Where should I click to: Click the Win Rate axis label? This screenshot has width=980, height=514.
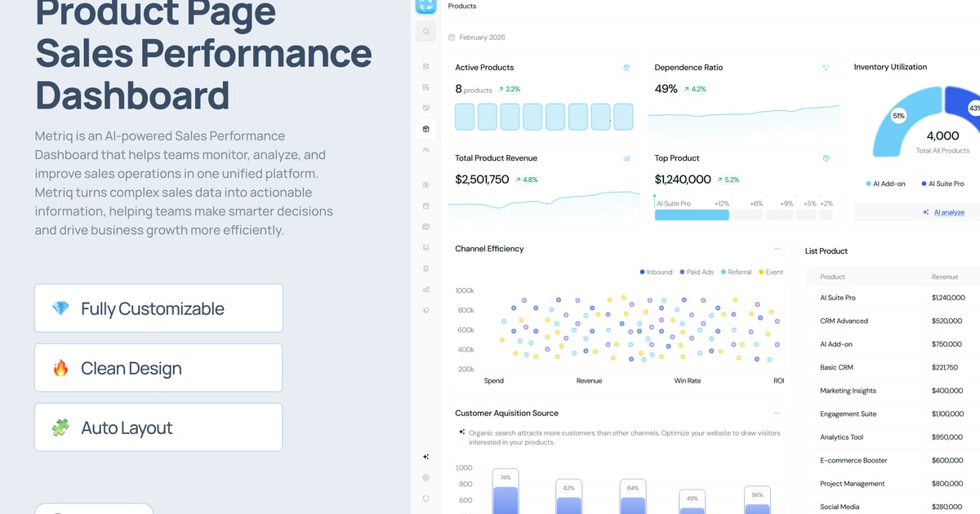[687, 381]
